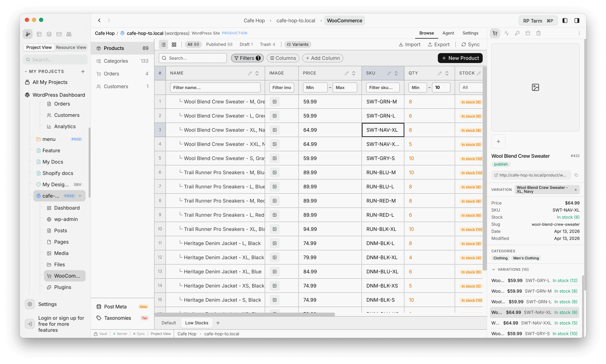Toggle the Variants filter pill

pyautogui.click(x=298, y=44)
